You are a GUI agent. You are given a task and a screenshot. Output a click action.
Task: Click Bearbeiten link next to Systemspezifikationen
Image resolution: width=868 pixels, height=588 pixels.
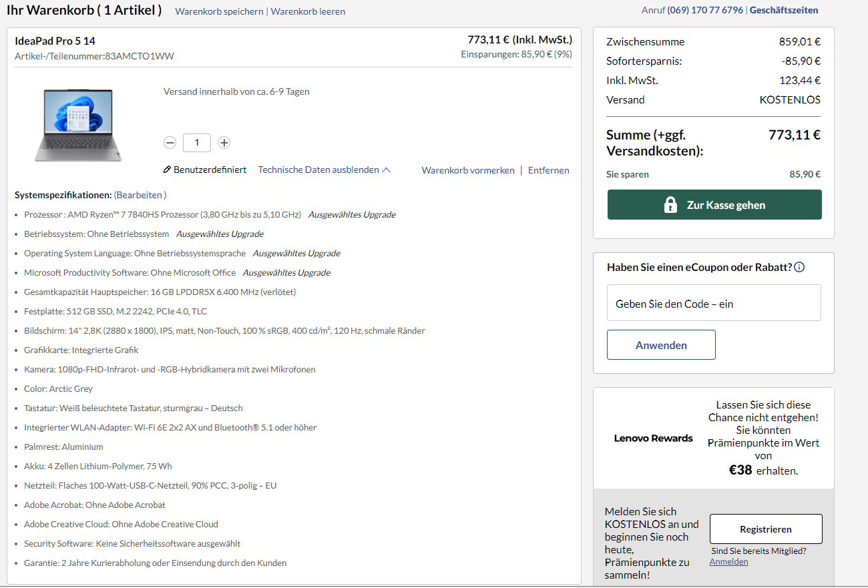click(140, 195)
